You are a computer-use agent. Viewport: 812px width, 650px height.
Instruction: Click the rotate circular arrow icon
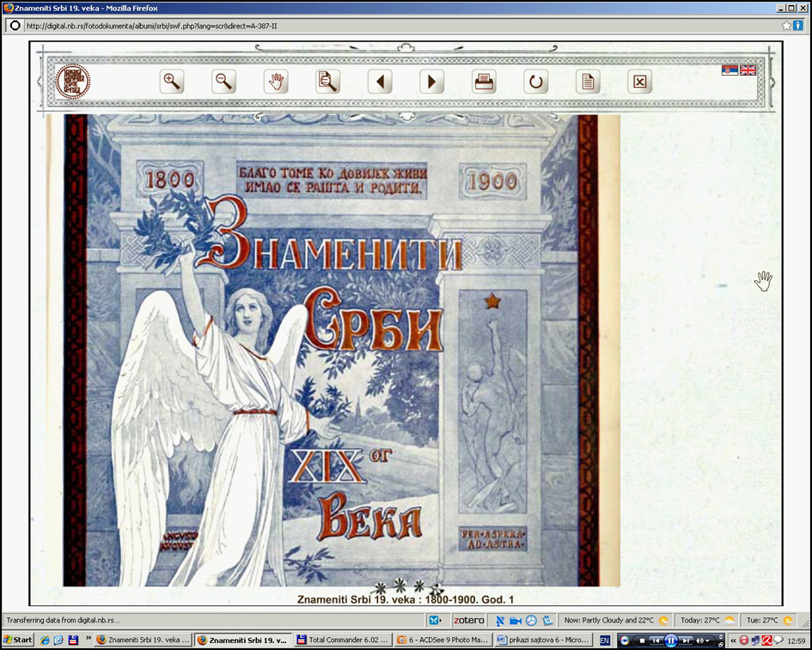coord(536,82)
